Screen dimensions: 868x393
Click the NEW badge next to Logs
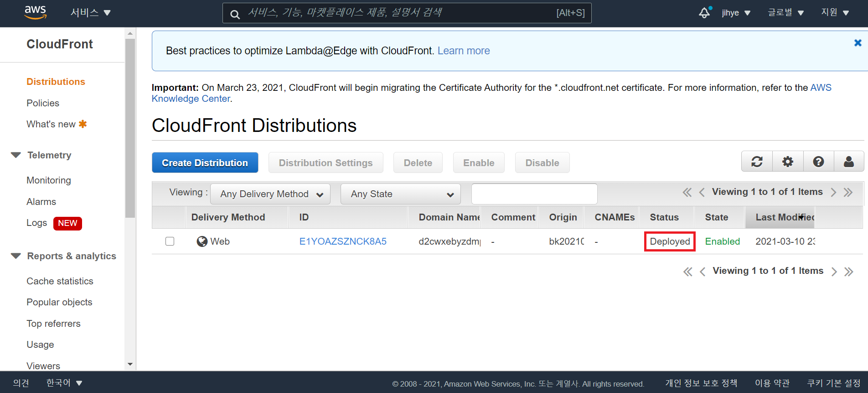(x=67, y=223)
